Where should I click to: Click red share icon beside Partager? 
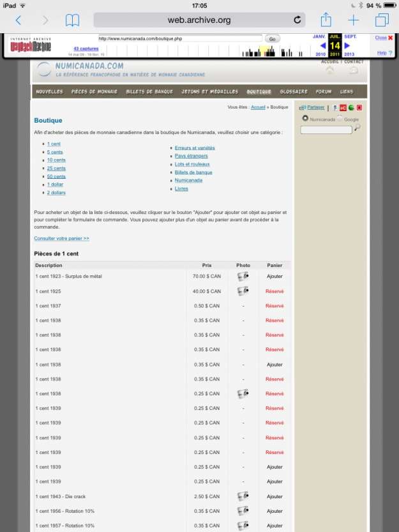tap(343, 108)
